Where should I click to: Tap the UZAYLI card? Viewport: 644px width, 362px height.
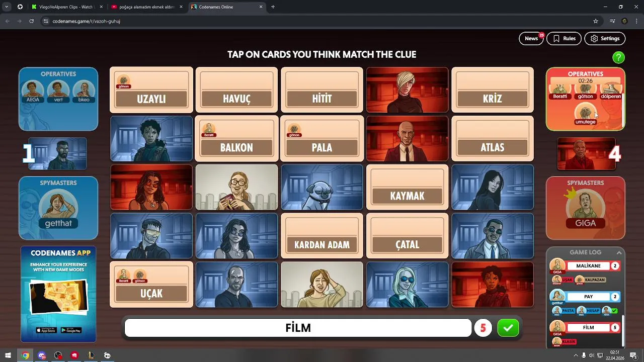(x=151, y=89)
